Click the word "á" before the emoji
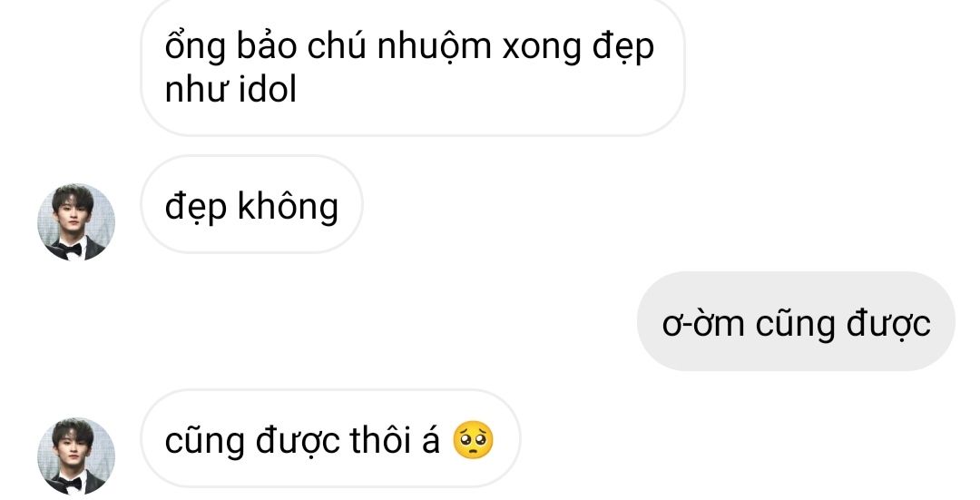Screen dimensions: 980x500 (431, 440)
